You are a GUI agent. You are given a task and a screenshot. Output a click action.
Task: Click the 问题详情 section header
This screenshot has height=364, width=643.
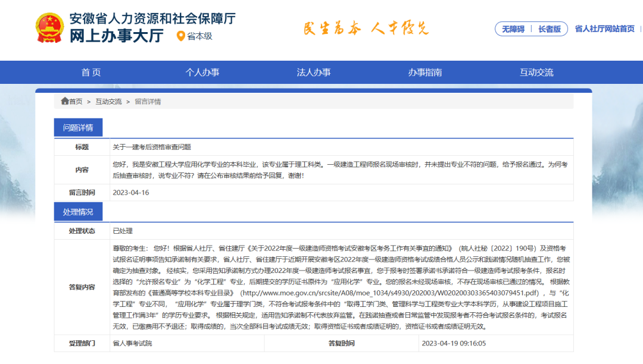tap(79, 127)
